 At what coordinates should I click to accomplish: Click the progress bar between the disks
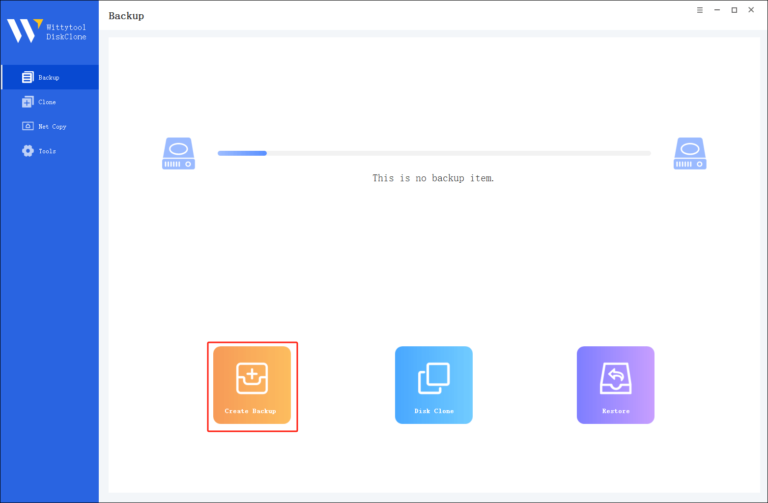click(x=434, y=153)
